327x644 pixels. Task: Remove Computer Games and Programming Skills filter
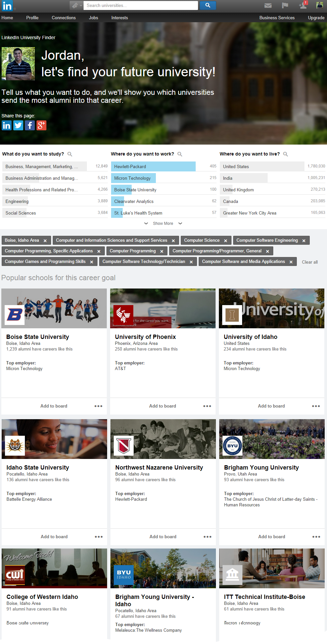(92, 262)
